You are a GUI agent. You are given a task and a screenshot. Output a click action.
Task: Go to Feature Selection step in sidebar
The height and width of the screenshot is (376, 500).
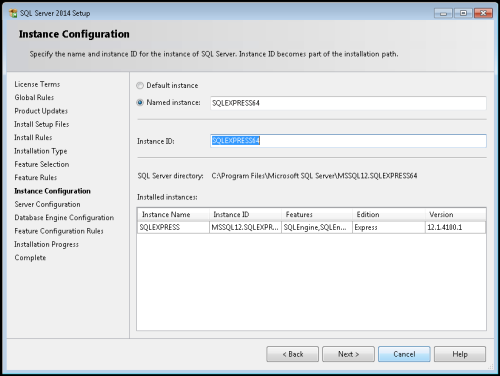42,164
